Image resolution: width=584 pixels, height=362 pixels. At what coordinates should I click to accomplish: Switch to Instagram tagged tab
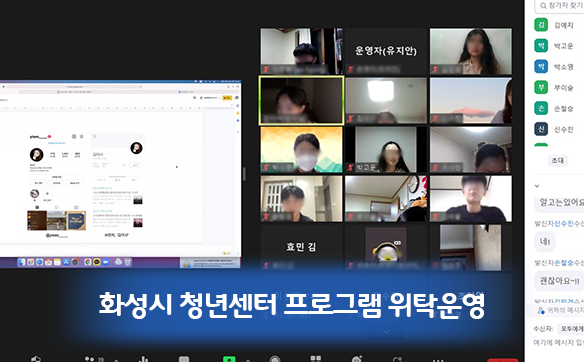pos(76,207)
